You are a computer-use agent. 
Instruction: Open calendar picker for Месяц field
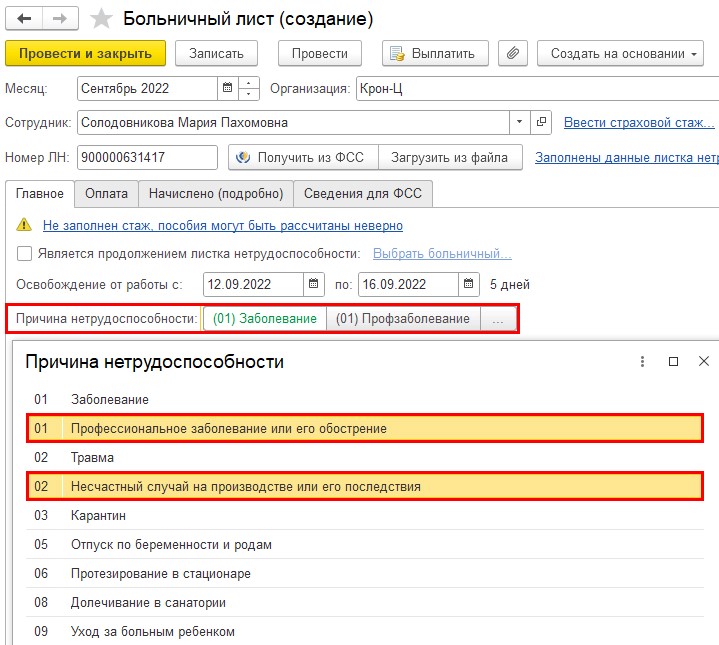tap(228, 88)
